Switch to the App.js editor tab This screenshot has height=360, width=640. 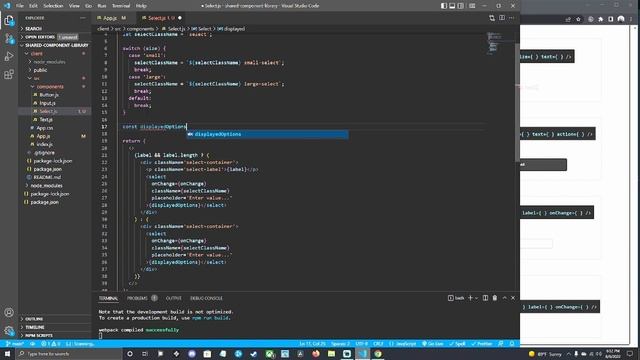pyautogui.click(x=111, y=18)
